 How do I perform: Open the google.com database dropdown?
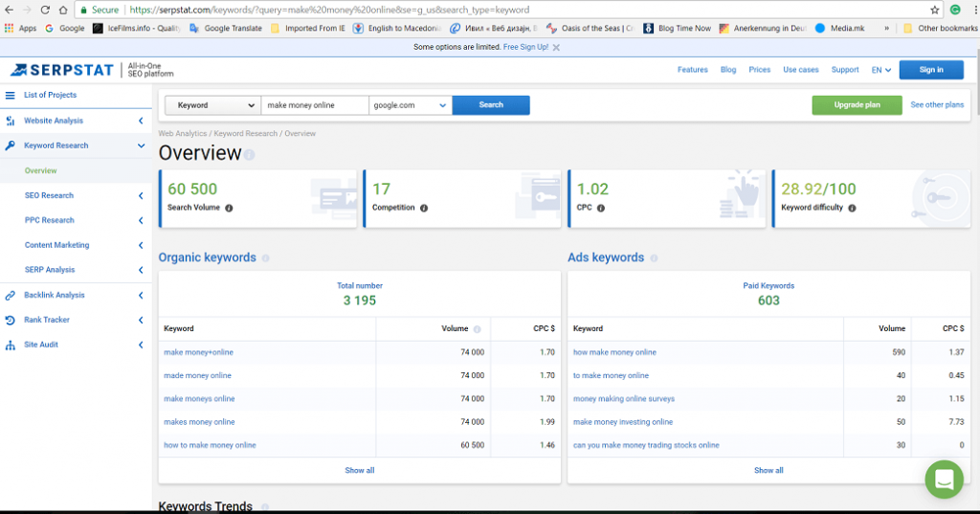410,105
